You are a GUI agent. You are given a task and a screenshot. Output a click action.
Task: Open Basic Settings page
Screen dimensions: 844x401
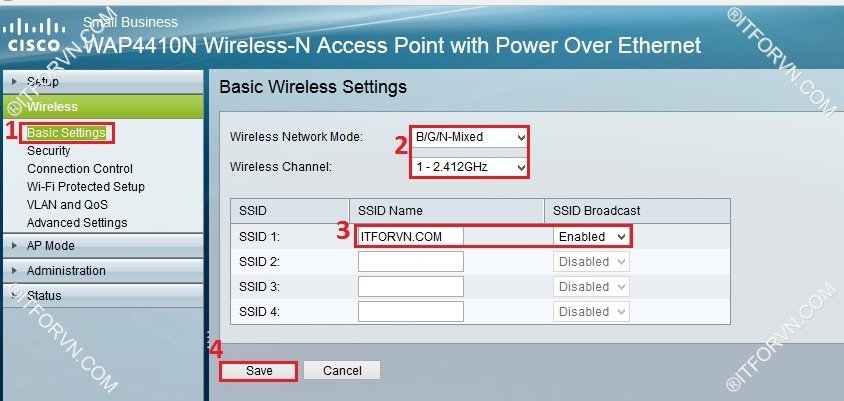(x=66, y=133)
